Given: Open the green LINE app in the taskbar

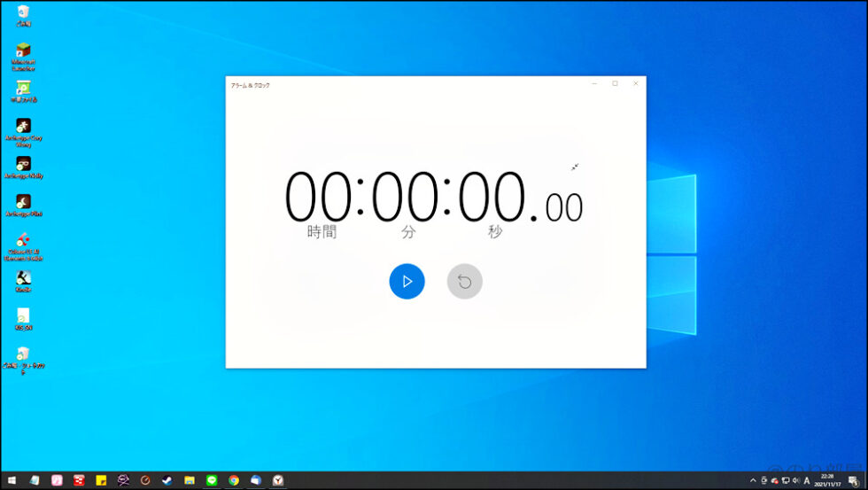Looking at the screenshot, I should click(212, 480).
